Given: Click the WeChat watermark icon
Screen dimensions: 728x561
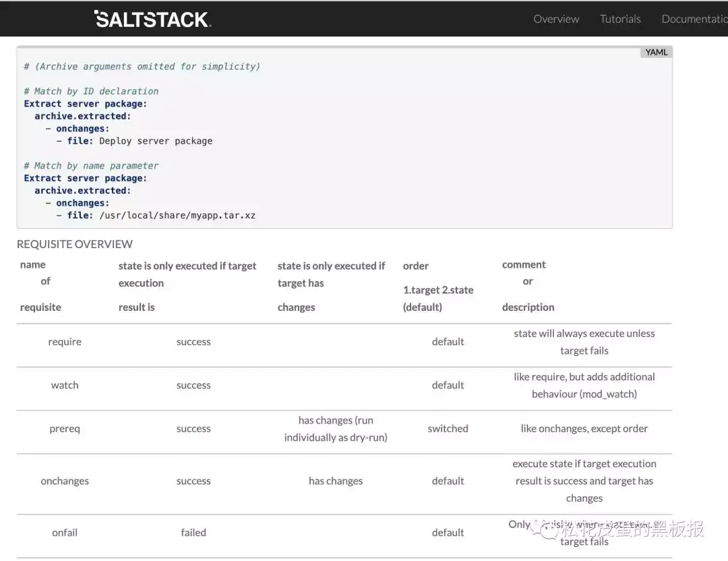Looking at the screenshot, I should [547, 530].
